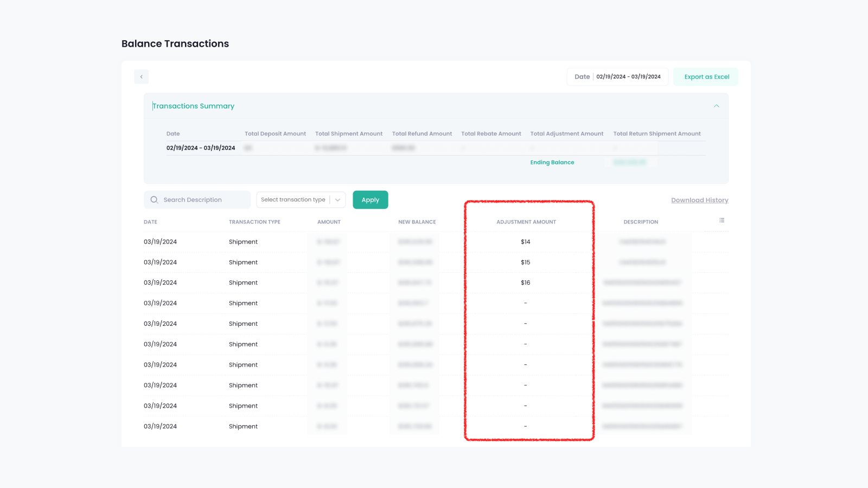Select the $16 adjustment amount cell
The image size is (868, 488).
[525, 282]
